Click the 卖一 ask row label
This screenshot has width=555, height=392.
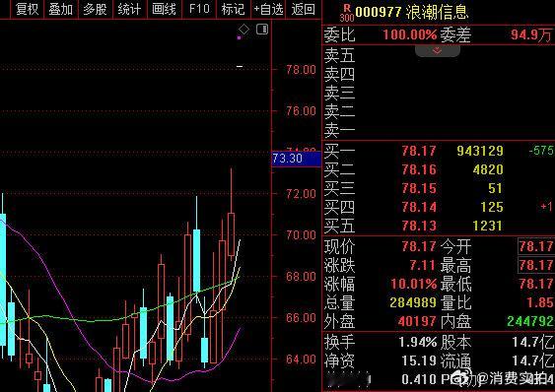339,131
